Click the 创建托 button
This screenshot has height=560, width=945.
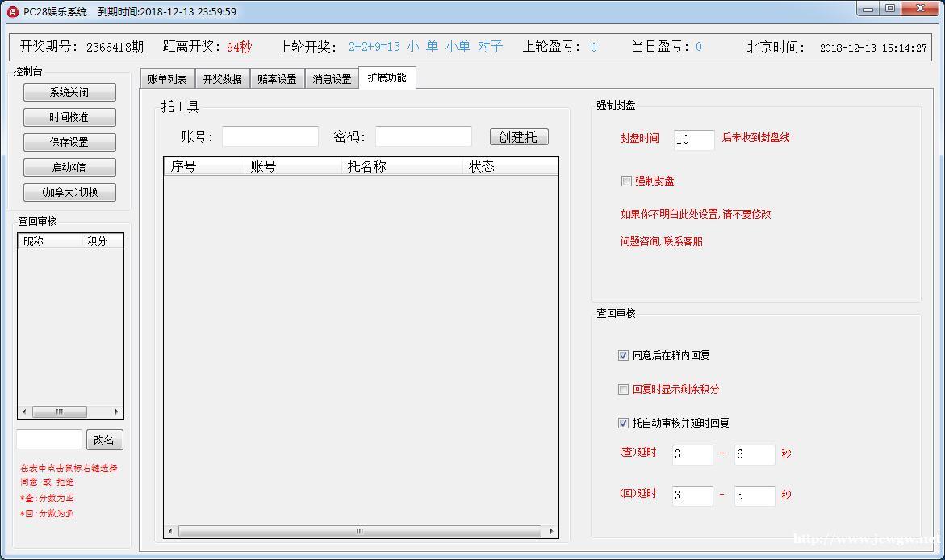pyautogui.click(x=518, y=137)
